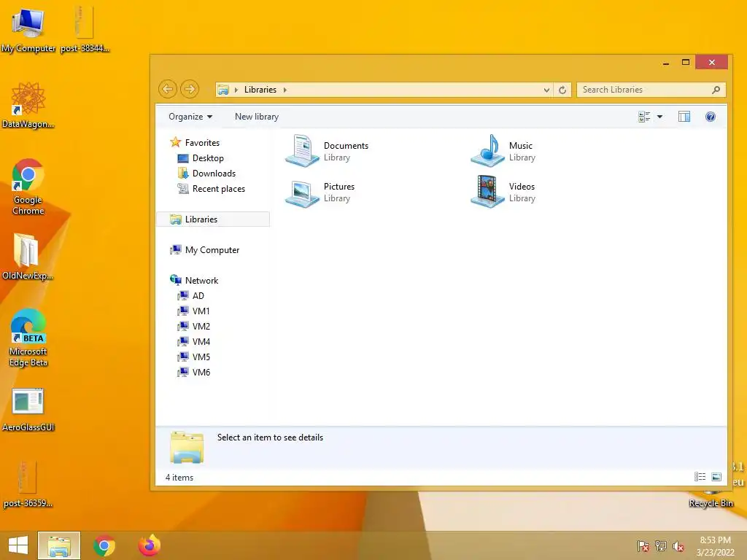
Task: Go forward with the Forward arrow button
Action: coord(190,89)
